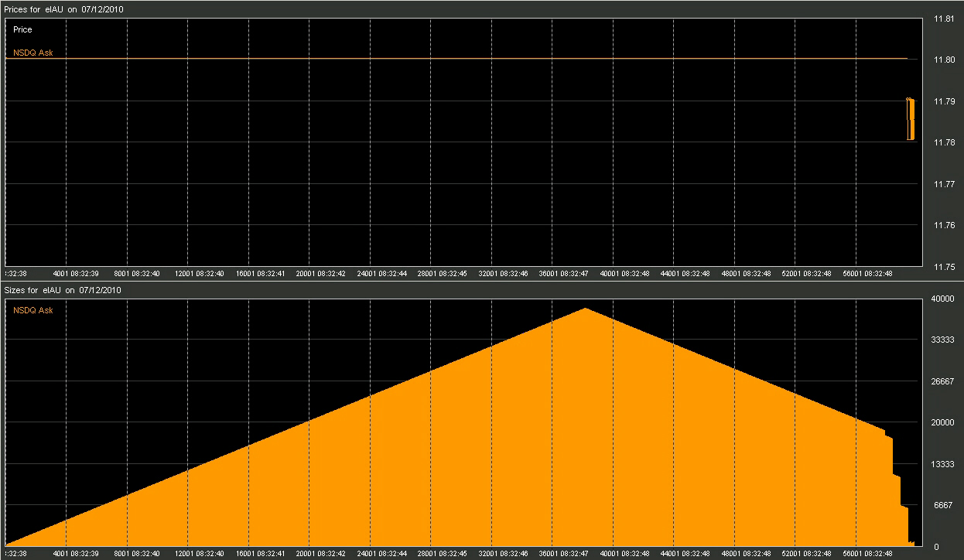Click '4001 08:32:39' tick under price chart
The height and width of the screenshot is (560, 964).
pyautogui.click(x=76, y=273)
